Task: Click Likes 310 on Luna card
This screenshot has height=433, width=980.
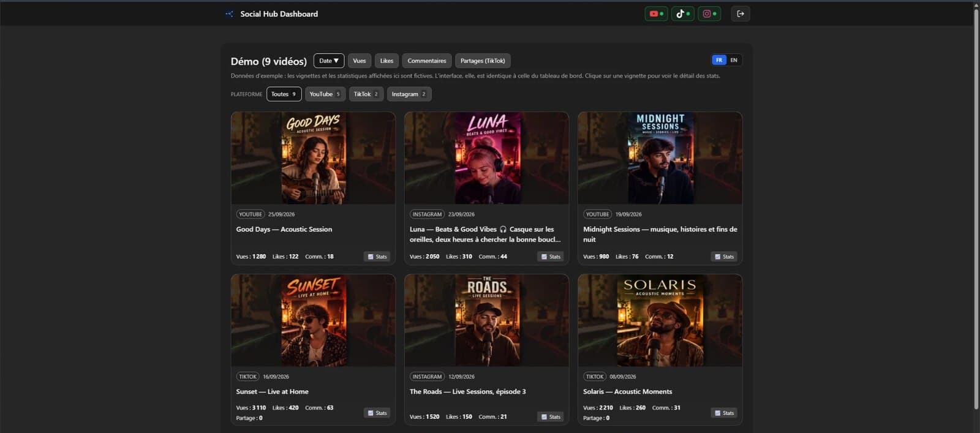Action: click(x=459, y=257)
